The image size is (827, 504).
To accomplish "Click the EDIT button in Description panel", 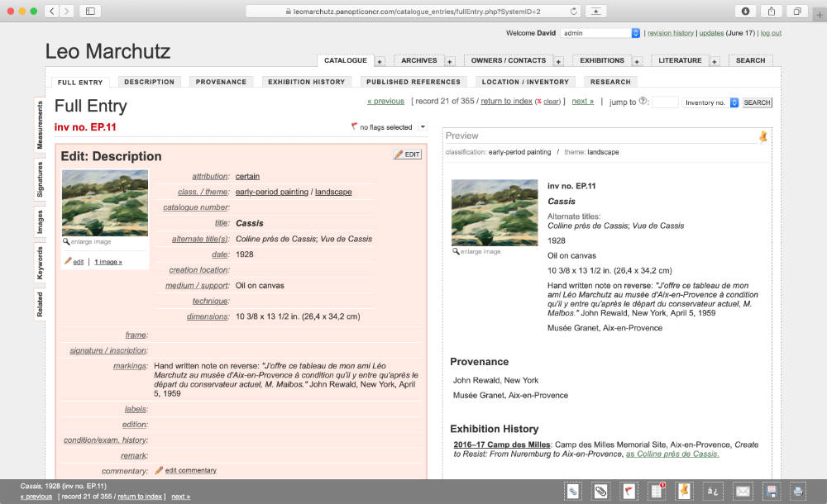I will (407, 155).
